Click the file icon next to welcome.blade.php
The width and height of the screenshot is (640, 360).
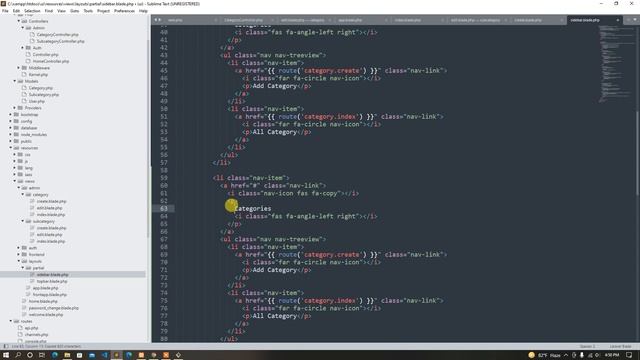point(24,315)
